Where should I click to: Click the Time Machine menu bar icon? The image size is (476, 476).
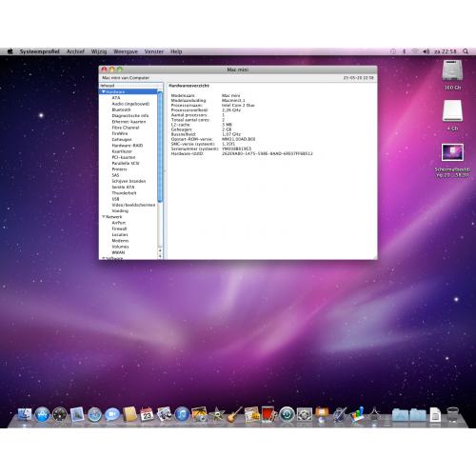(393, 51)
